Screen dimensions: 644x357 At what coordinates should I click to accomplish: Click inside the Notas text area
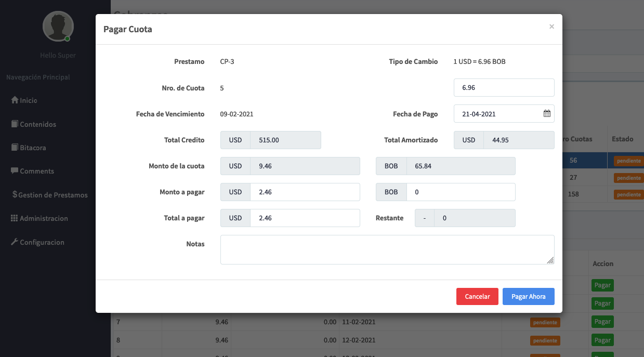point(387,249)
